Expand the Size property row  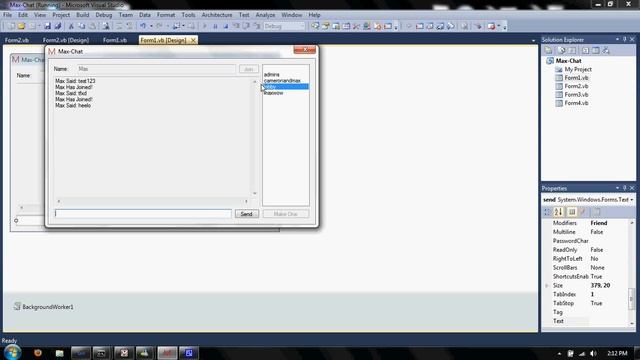point(547,286)
